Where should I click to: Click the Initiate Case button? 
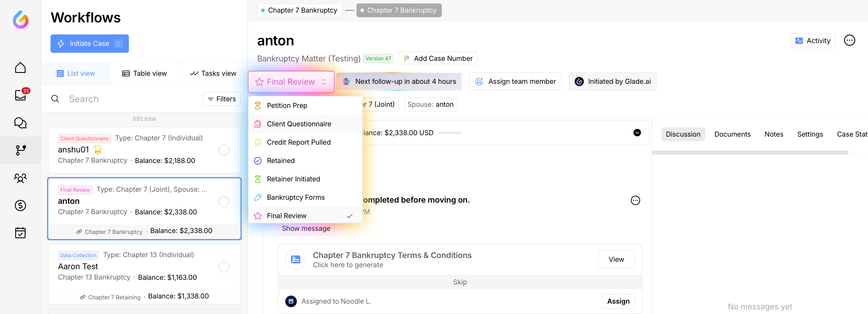click(x=90, y=43)
